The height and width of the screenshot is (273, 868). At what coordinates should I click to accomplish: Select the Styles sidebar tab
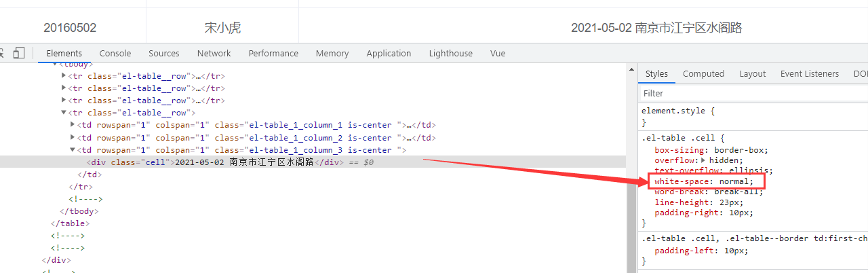[x=656, y=73]
